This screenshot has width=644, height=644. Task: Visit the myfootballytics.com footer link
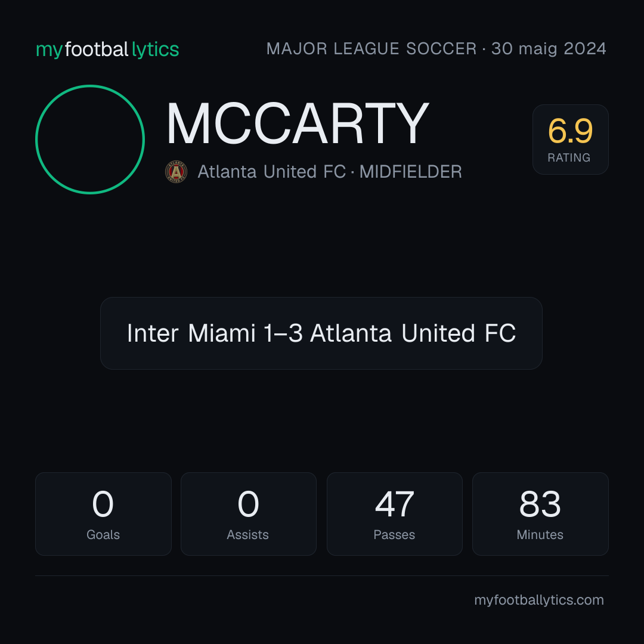tap(539, 600)
